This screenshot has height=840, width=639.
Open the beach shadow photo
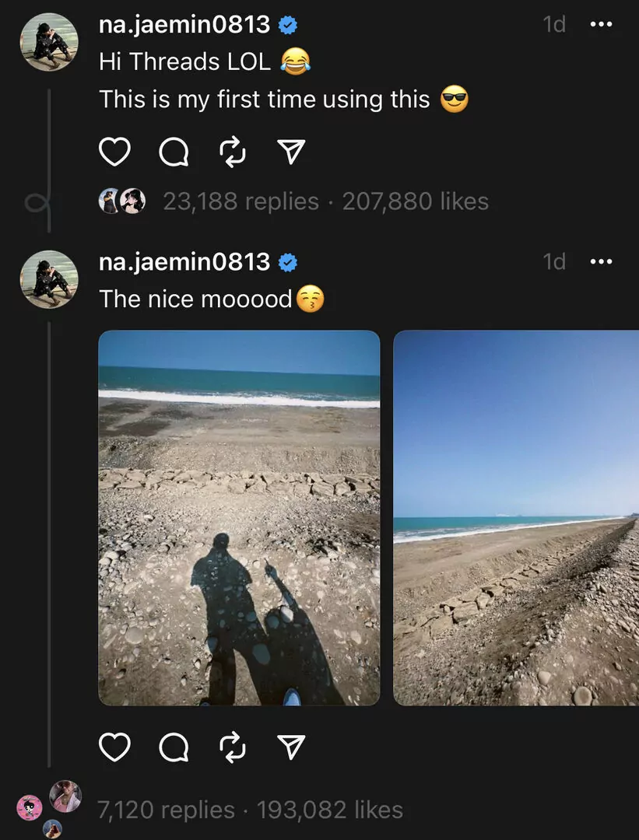pyautogui.click(x=239, y=518)
